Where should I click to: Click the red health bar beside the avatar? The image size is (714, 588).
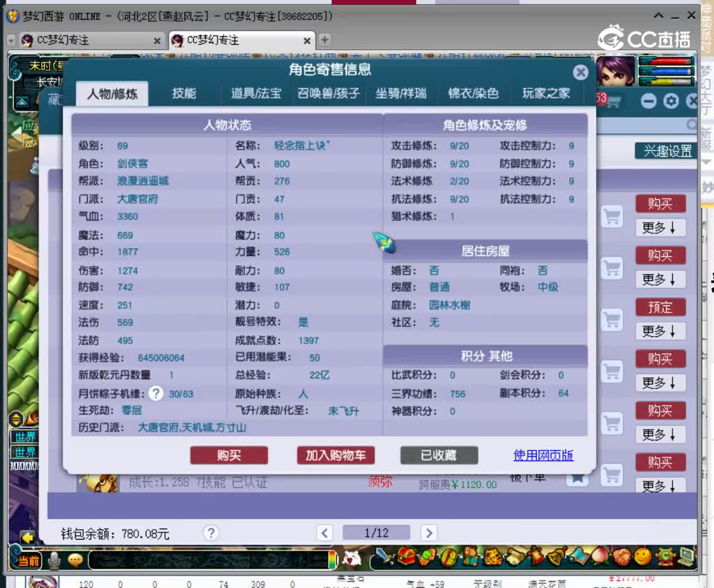(667, 61)
